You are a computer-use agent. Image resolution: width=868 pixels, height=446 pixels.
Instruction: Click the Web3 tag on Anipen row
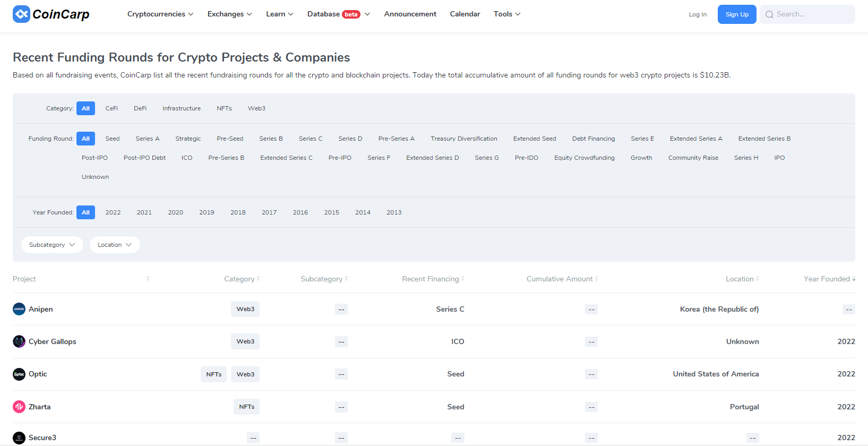click(245, 309)
